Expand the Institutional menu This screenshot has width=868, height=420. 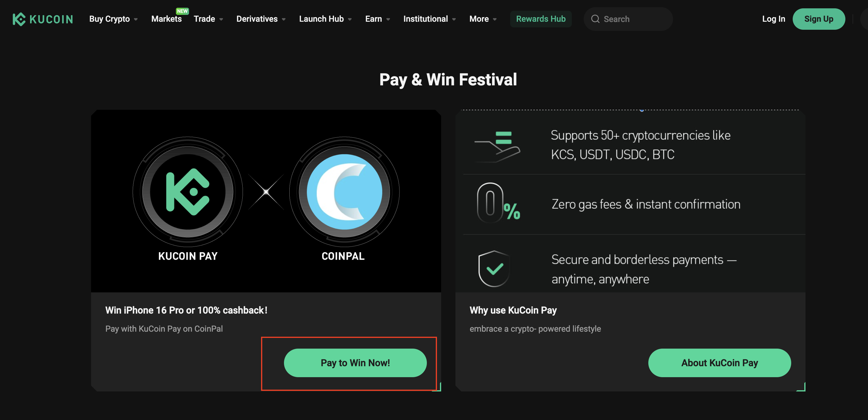pyautogui.click(x=429, y=19)
